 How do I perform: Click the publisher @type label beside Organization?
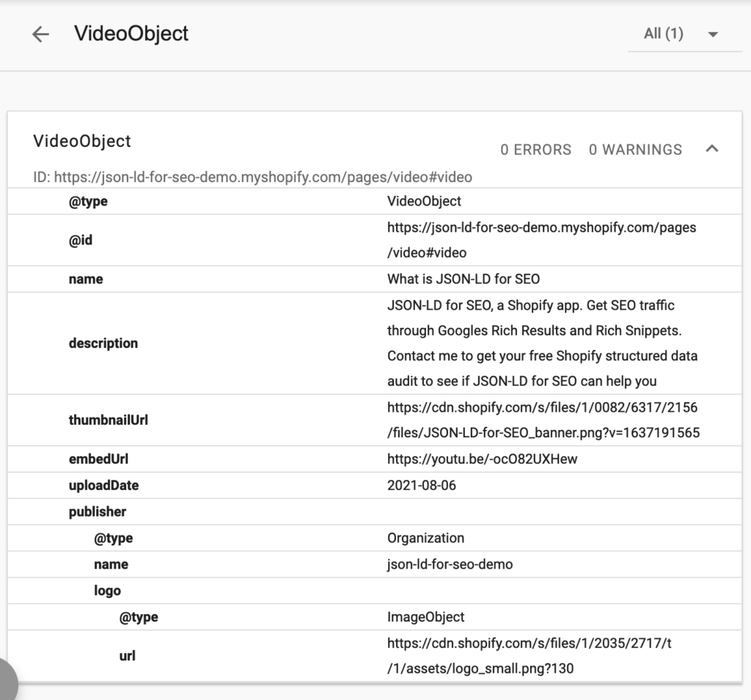pyautogui.click(x=114, y=538)
